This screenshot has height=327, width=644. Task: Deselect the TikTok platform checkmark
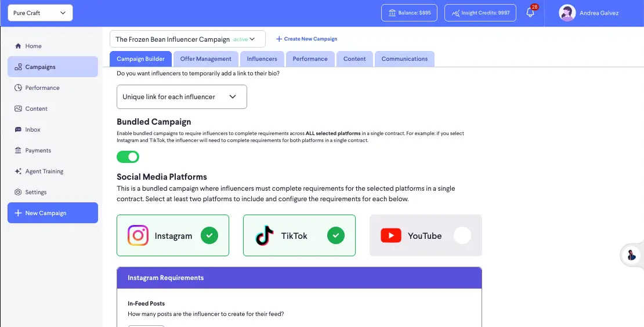336,235
